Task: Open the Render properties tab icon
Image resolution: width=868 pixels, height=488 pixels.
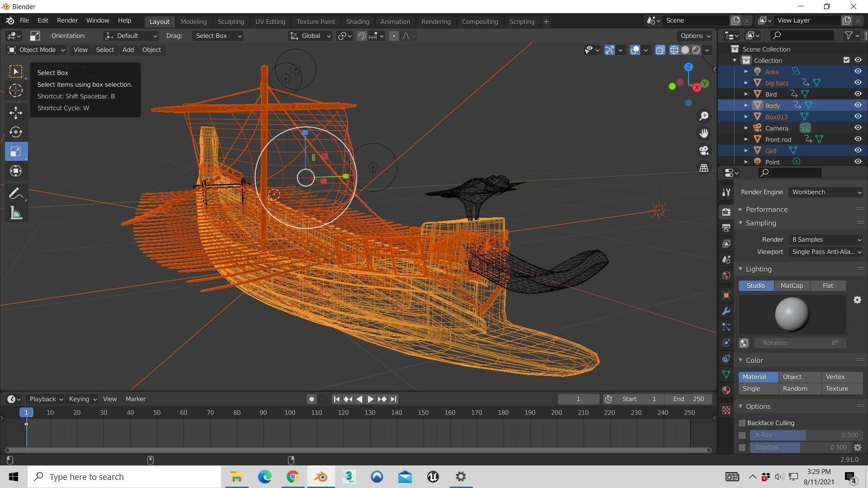Action: tap(726, 211)
